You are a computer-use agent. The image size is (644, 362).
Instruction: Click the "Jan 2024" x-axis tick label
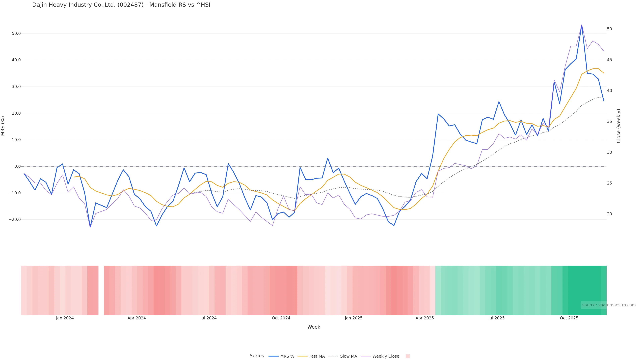coord(65,318)
